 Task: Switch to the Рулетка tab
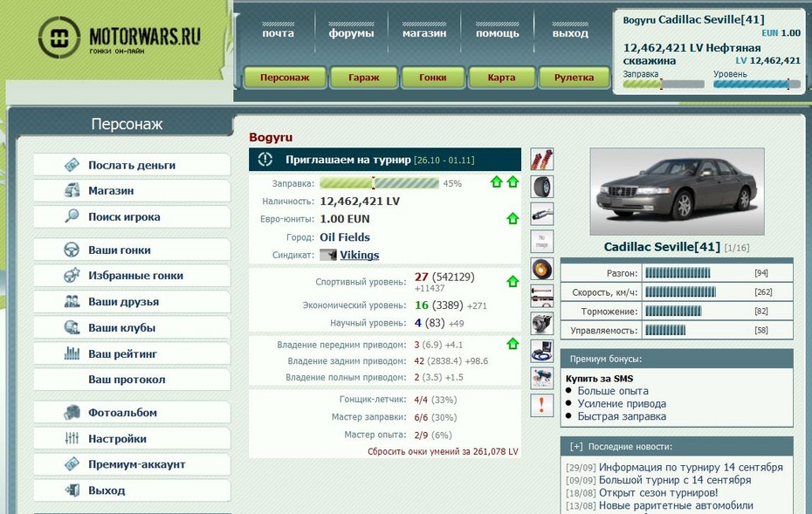click(574, 78)
